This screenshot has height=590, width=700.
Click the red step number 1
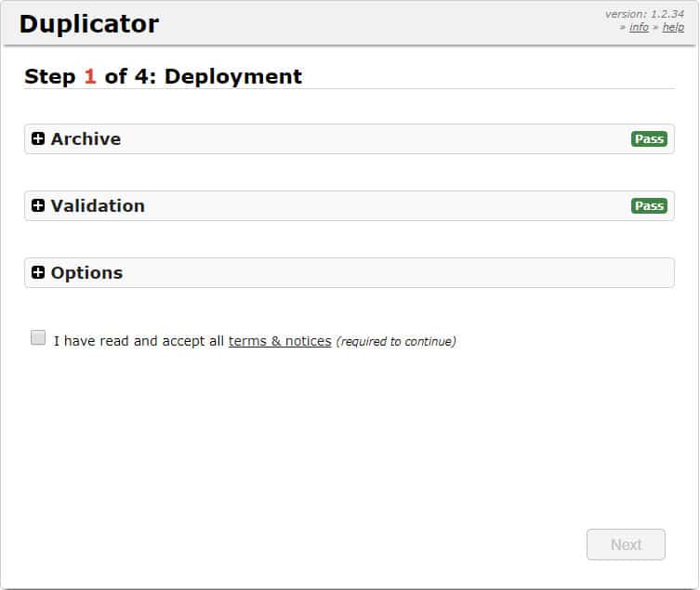tap(90, 76)
